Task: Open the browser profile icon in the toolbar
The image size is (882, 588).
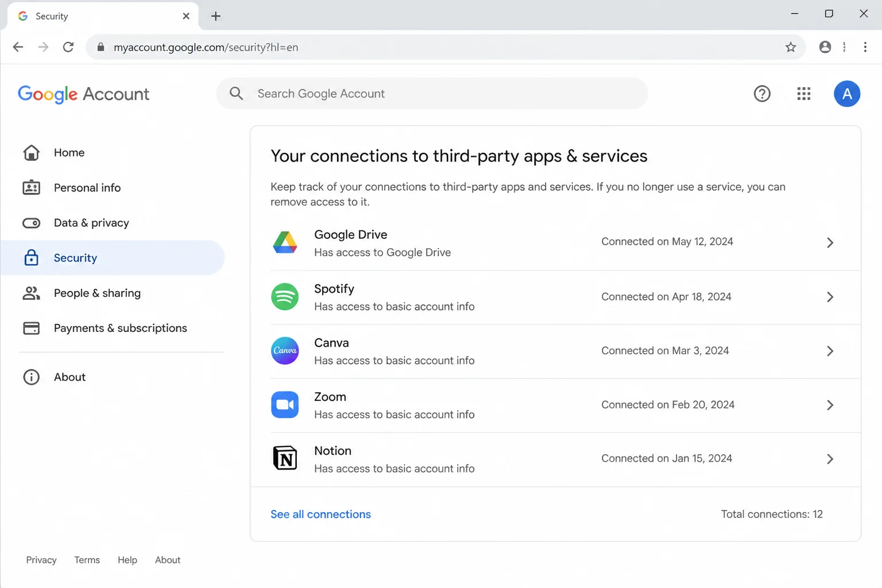Action: (825, 47)
